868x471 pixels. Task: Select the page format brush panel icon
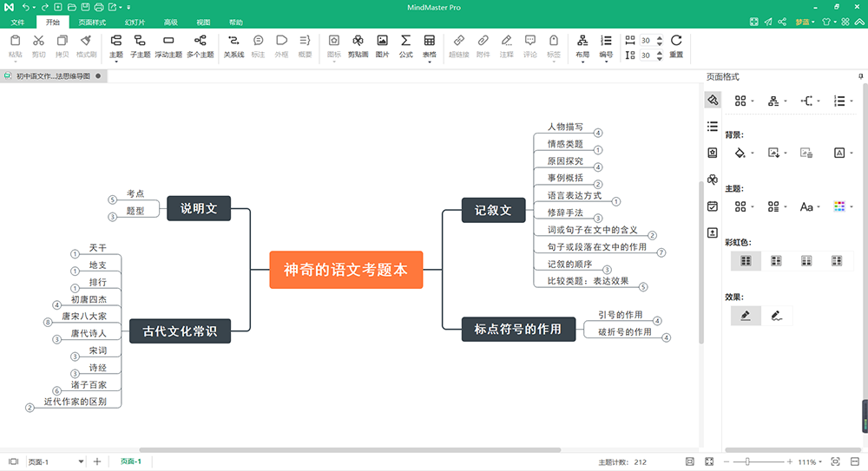[x=713, y=100]
